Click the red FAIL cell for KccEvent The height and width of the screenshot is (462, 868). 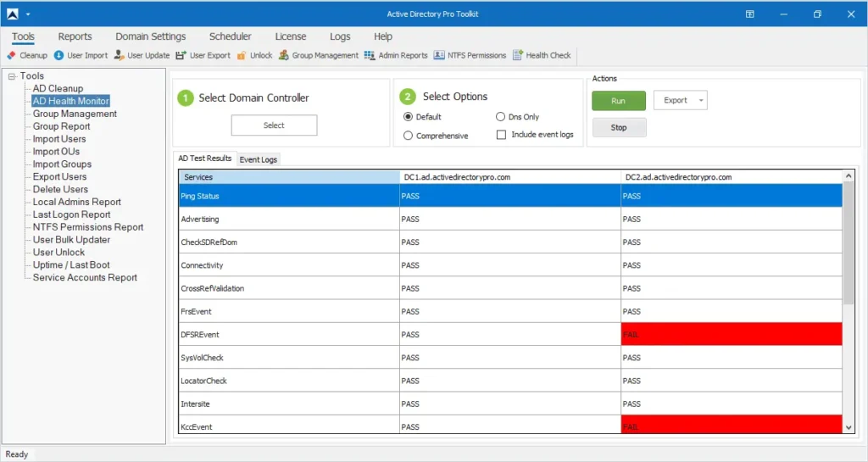pyautogui.click(x=732, y=425)
